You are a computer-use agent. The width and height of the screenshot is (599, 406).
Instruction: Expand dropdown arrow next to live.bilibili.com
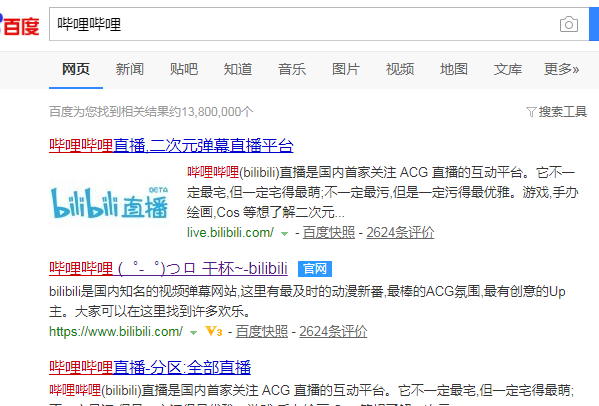point(284,233)
